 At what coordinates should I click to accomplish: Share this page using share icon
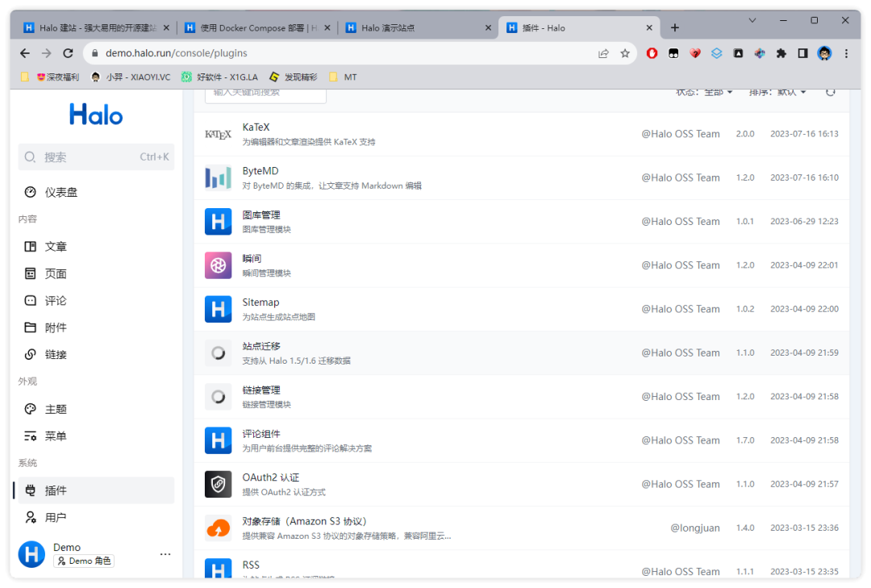coord(603,53)
